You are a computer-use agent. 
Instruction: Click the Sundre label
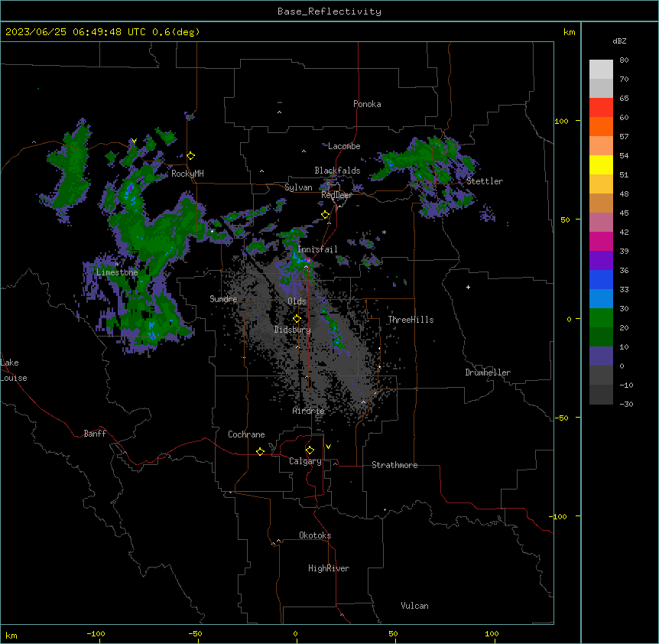pos(223,299)
